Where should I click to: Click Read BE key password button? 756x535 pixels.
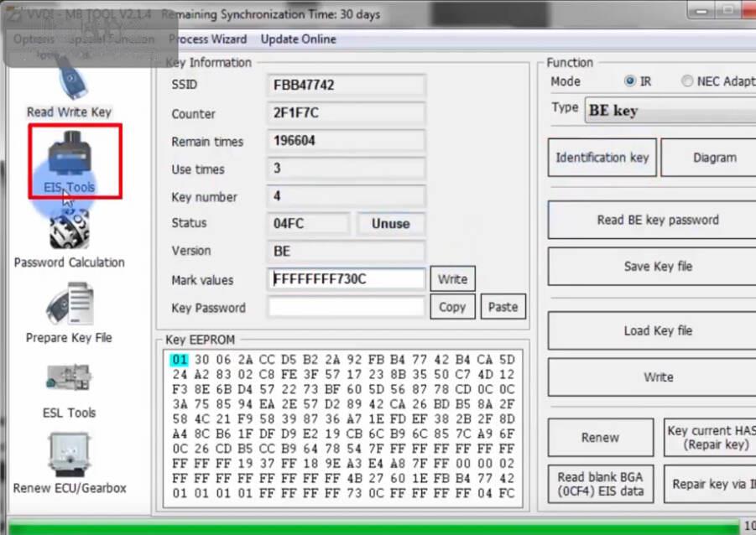pyautogui.click(x=652, y=221)
